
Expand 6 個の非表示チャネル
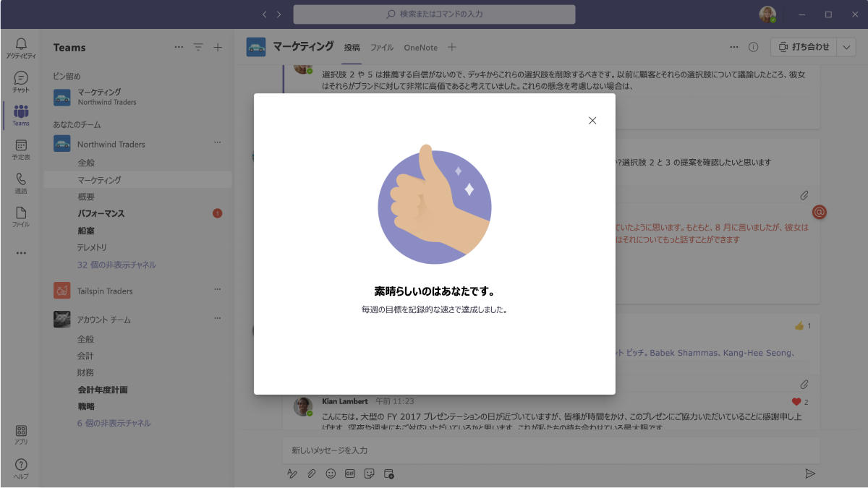[114, 423]
